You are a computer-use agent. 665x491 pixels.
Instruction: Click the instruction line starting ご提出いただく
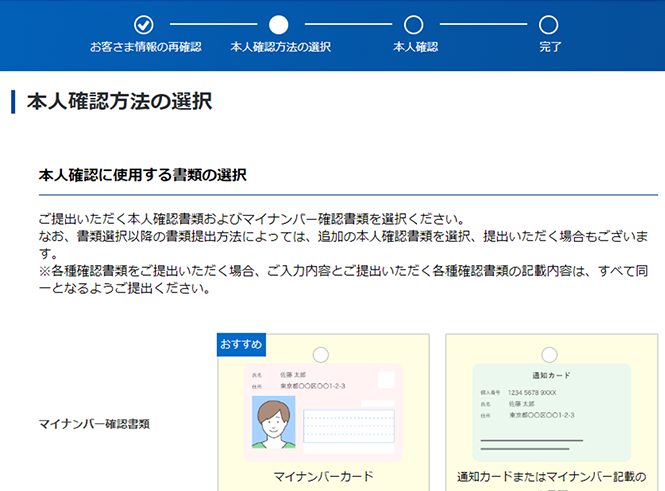252,219
